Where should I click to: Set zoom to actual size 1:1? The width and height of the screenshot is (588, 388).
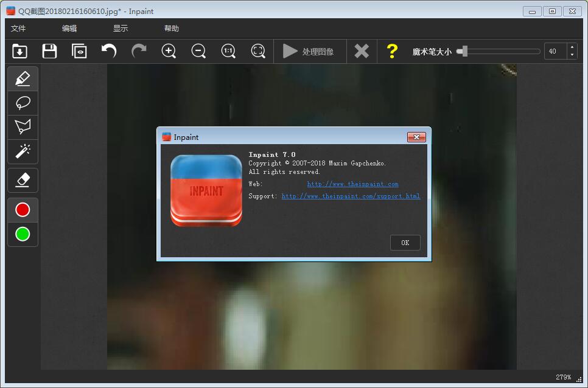tap(228, 51)
